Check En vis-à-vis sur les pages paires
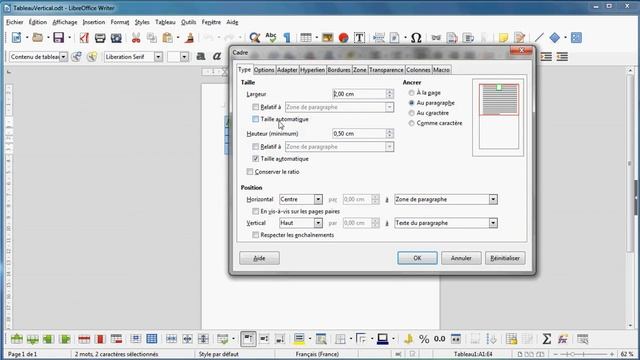640x360 pixels. pos(256,211)
